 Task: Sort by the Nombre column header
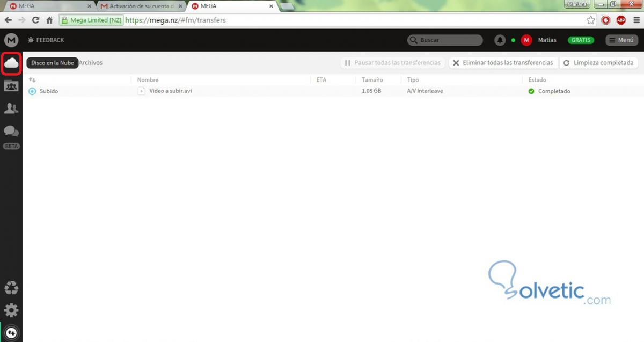[x=148, y=80]
